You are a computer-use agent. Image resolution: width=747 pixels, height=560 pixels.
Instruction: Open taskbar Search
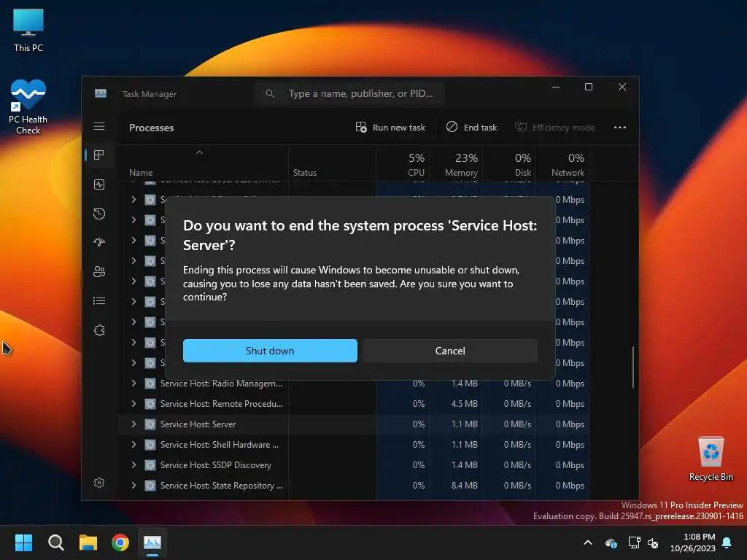pyautogui.click(x=55, y=542)
